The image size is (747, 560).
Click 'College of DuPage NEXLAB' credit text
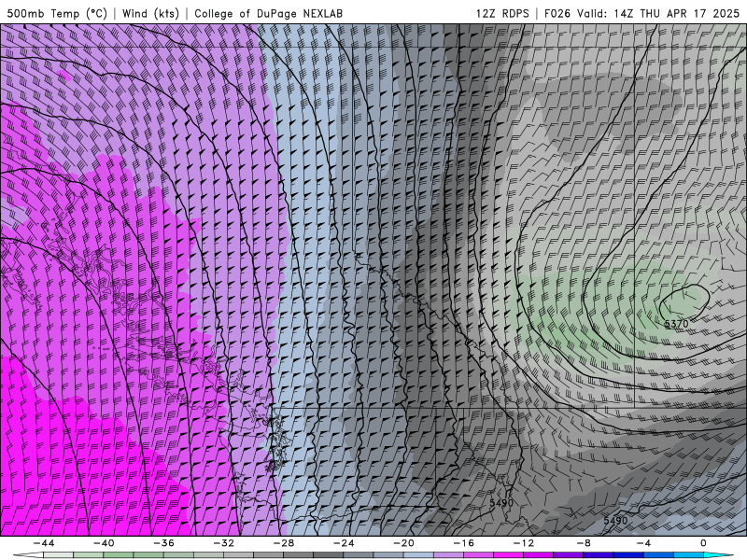pyautogui.click(x=268, y=13)
